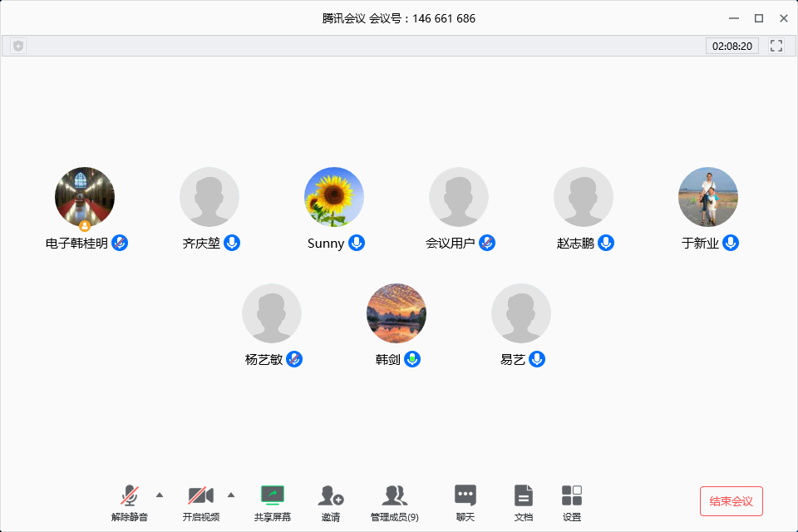The height and width of the screenshot is (532, 798).
Task: Open the documents icon
Action: pos(523,496)
